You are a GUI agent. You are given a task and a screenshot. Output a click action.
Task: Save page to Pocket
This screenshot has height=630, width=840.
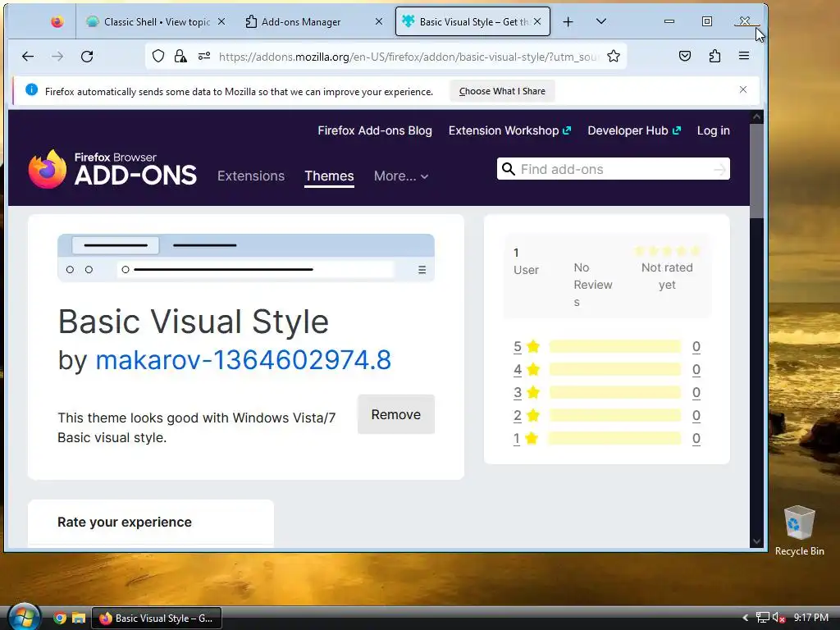point(685,56)
